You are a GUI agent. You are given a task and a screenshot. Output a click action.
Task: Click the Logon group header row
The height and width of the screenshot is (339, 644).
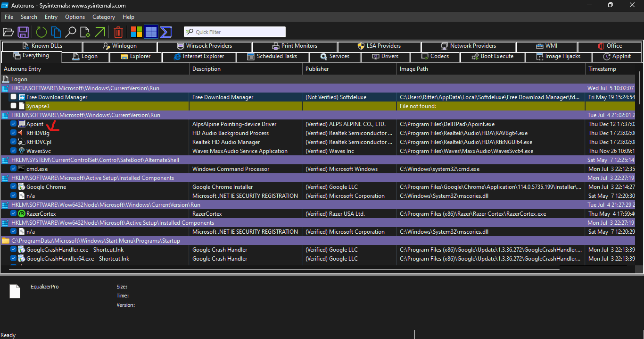(319, 79)
